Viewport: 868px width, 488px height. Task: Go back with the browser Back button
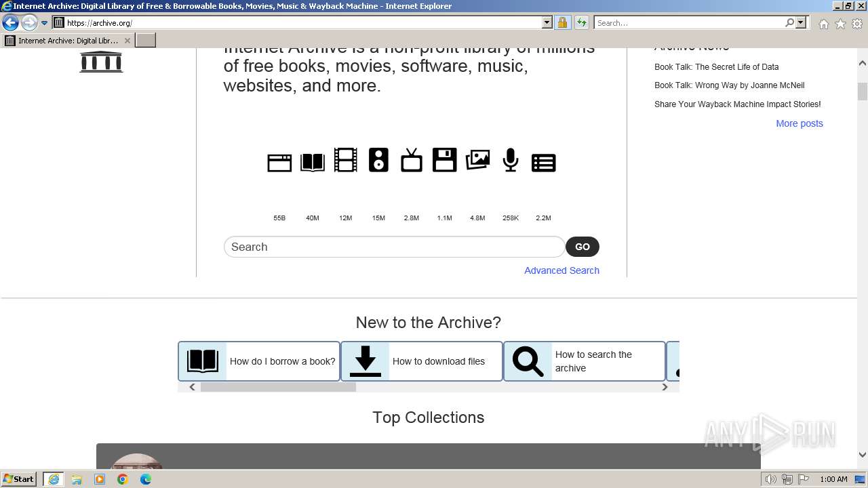pos(10,22)
